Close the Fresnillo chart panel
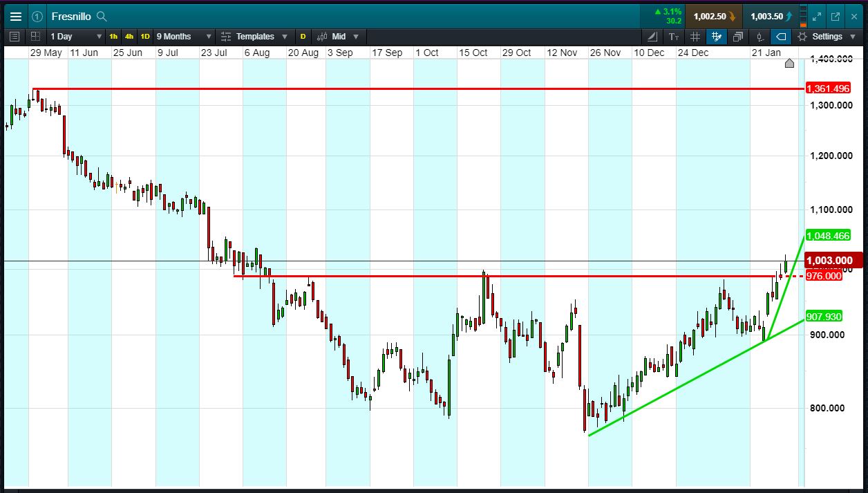Image resolution: width=868 pixels, height=493 pixels. pos(853,16)
